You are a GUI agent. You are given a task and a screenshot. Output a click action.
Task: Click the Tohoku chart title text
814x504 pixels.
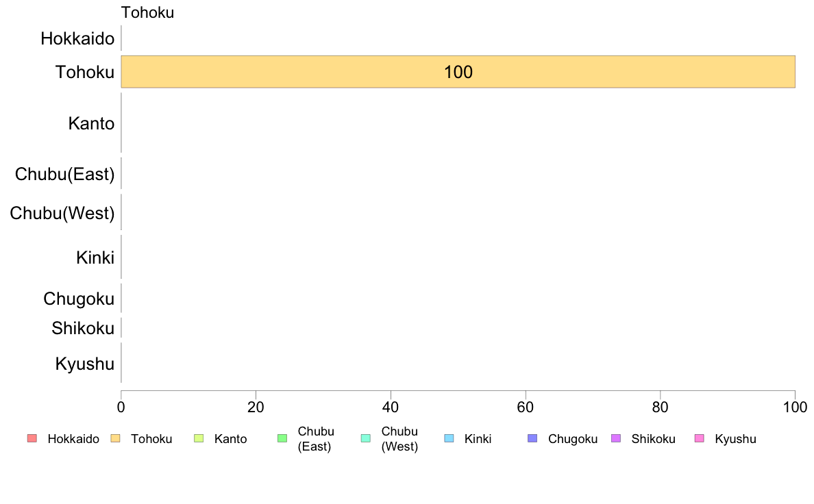[x=147, y=12]
